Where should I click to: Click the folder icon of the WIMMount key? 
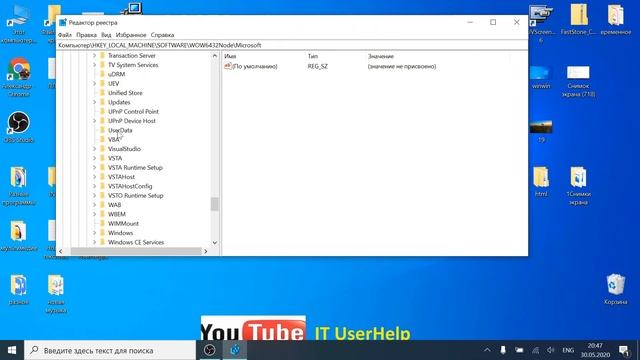102,223
